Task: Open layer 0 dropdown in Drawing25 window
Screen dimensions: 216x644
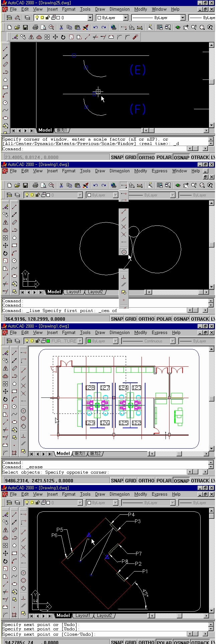Action: pos(90,18)
